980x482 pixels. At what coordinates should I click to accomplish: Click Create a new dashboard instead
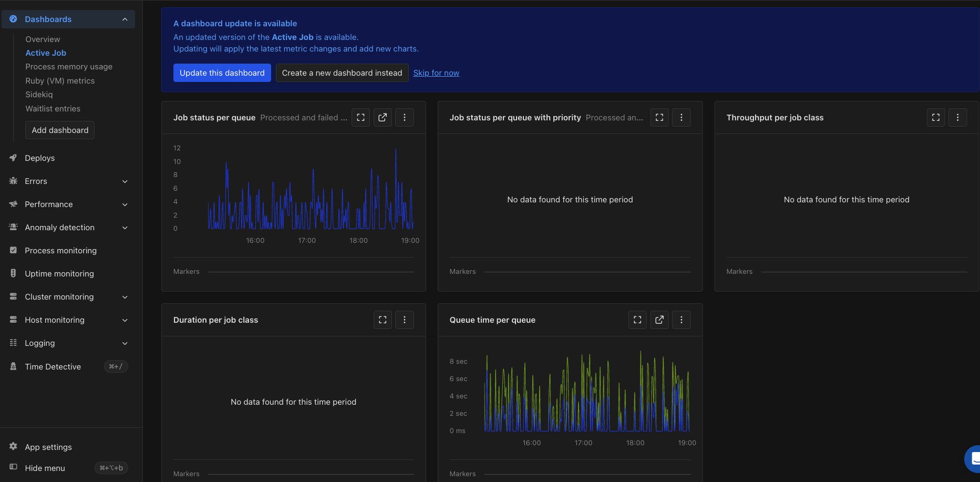pyautogui.click(x=342, y=73)
